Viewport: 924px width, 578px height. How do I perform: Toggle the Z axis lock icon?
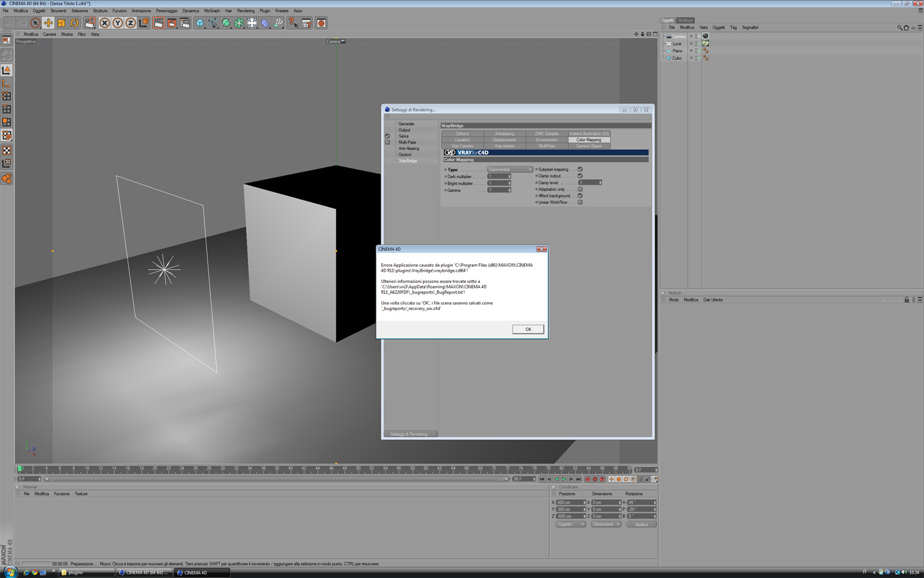131,23
